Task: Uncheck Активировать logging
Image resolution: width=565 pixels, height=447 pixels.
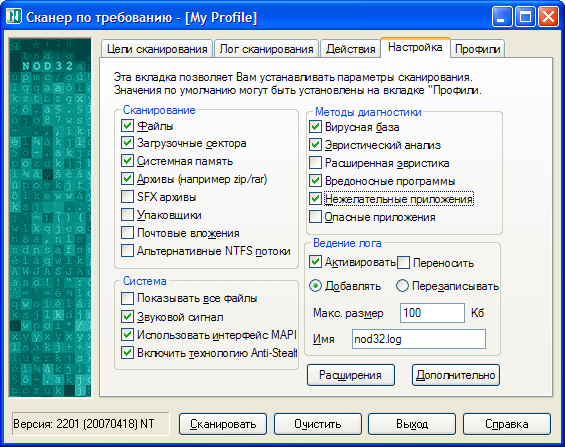Action: [x=315, y=262]
